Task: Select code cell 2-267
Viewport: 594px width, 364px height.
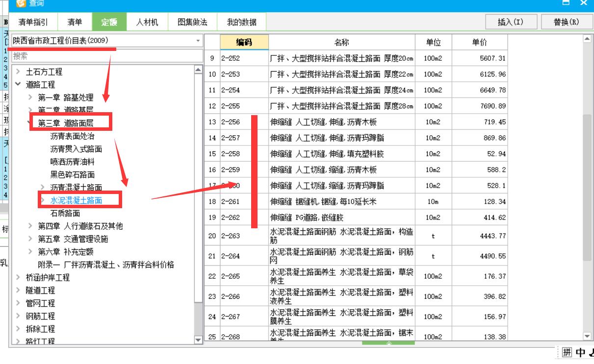Action: (244, 317)
